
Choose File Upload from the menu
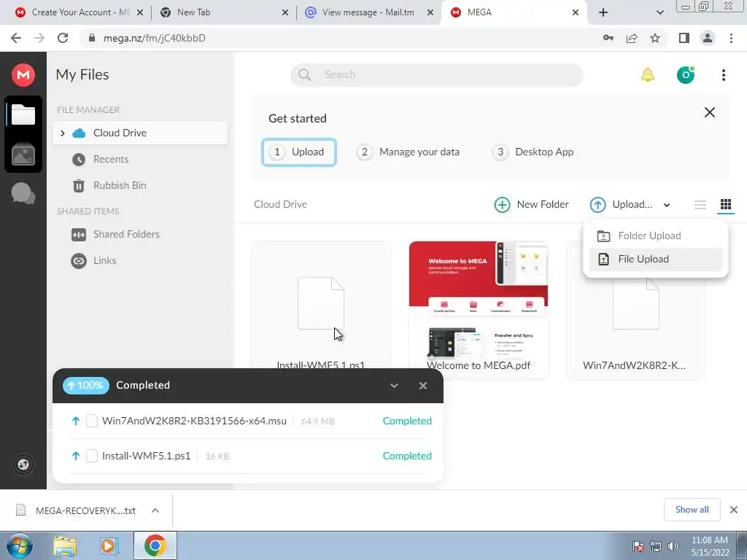(x=656, y=259)
